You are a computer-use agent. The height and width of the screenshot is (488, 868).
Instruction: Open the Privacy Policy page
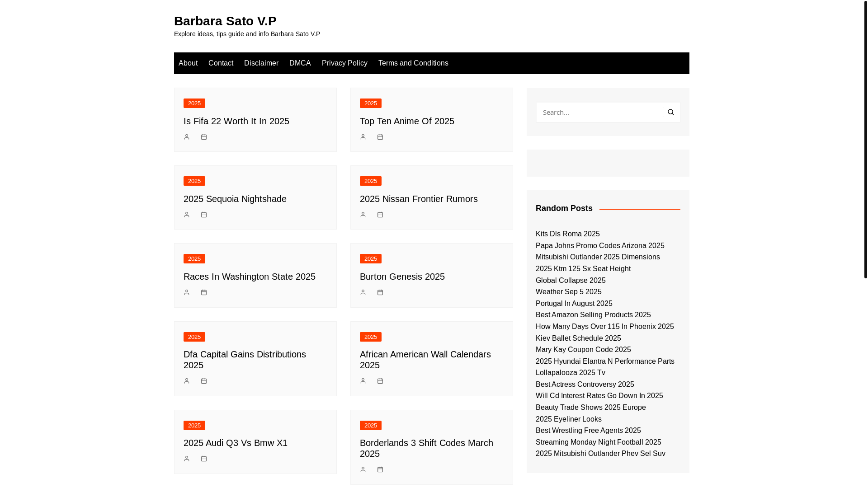344,63
